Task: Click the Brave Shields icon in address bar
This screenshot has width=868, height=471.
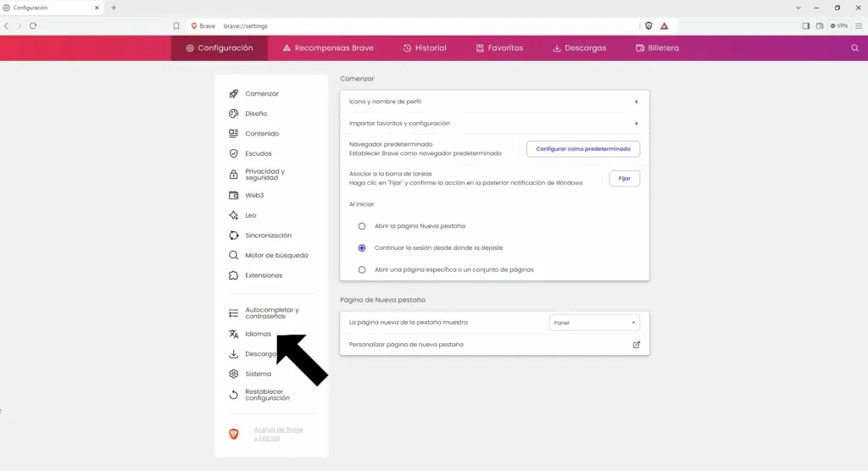Action: pyautogui.click(x=648, y=26)
